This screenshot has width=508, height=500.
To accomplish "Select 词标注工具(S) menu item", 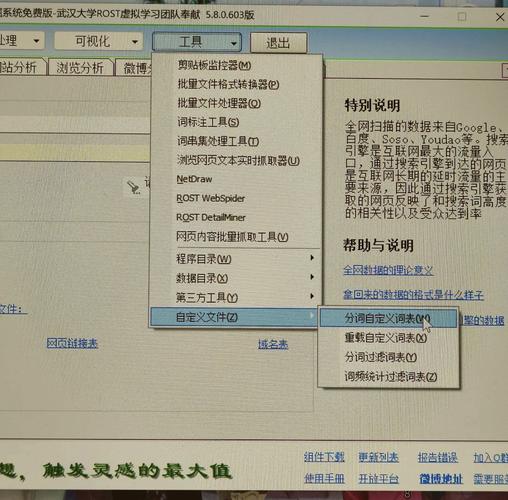I will click(208, 122).
